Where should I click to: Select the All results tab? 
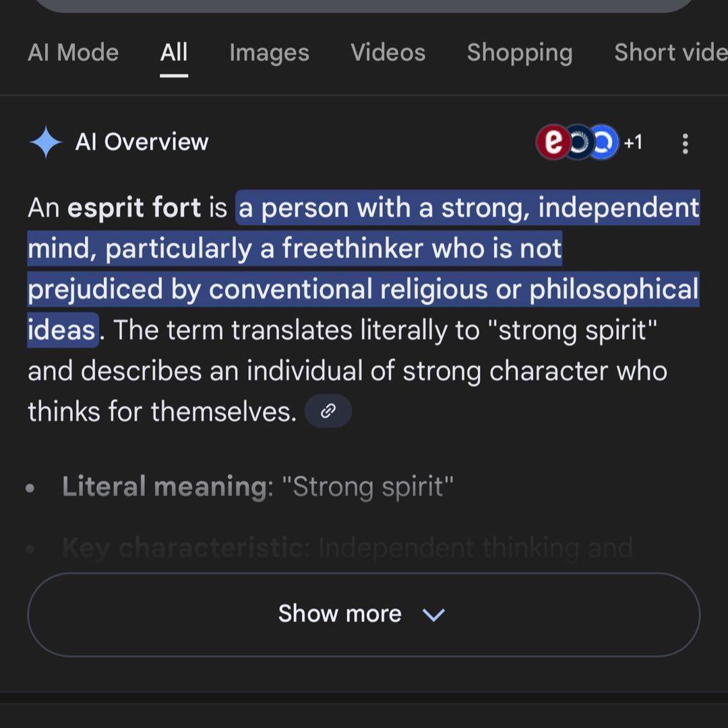pos(174,53)
